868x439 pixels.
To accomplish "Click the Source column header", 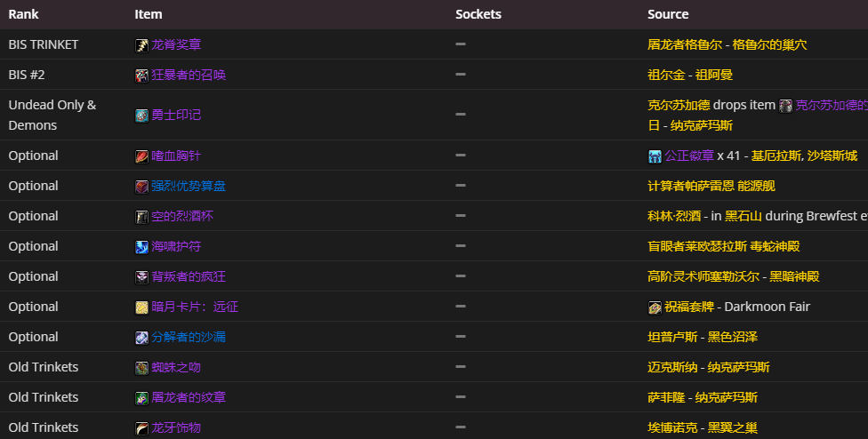I will click(668, 14).
